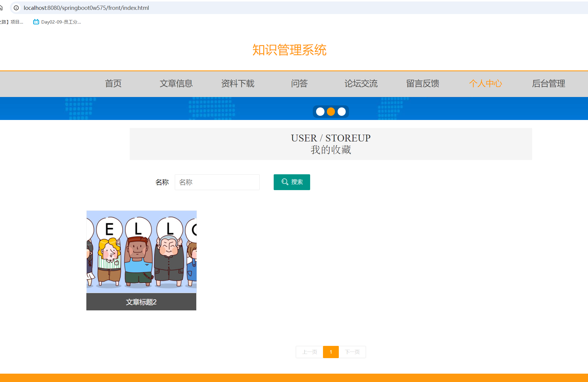This screenshot has width=588, height=382.
Task: Open the 首页 navigation item
Action: (113, 84)
